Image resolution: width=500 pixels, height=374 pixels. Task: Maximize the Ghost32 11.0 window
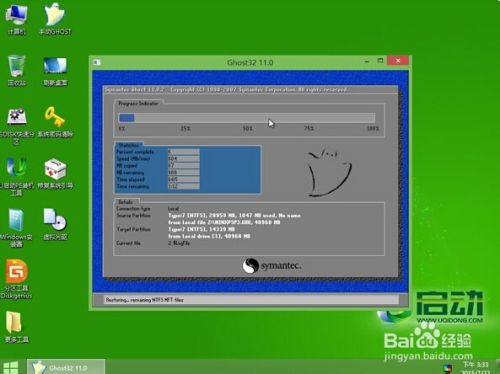pos(380,61)
